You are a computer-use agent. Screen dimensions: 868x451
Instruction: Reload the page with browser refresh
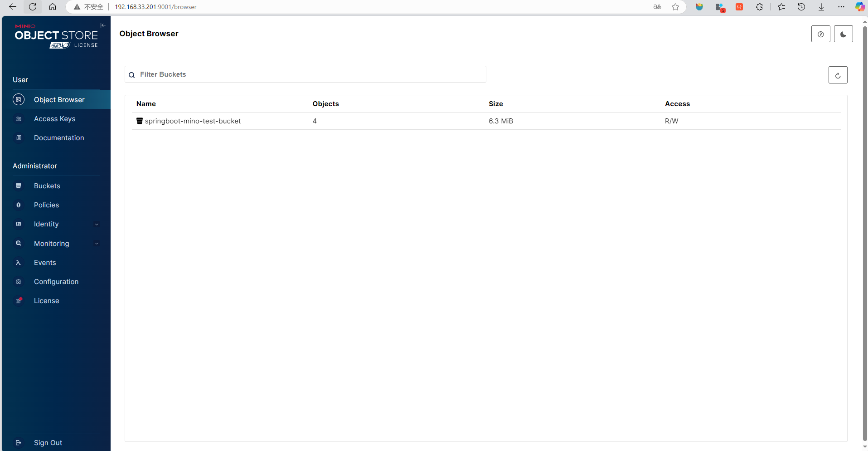pyautogui.click(x=33, y=7)
